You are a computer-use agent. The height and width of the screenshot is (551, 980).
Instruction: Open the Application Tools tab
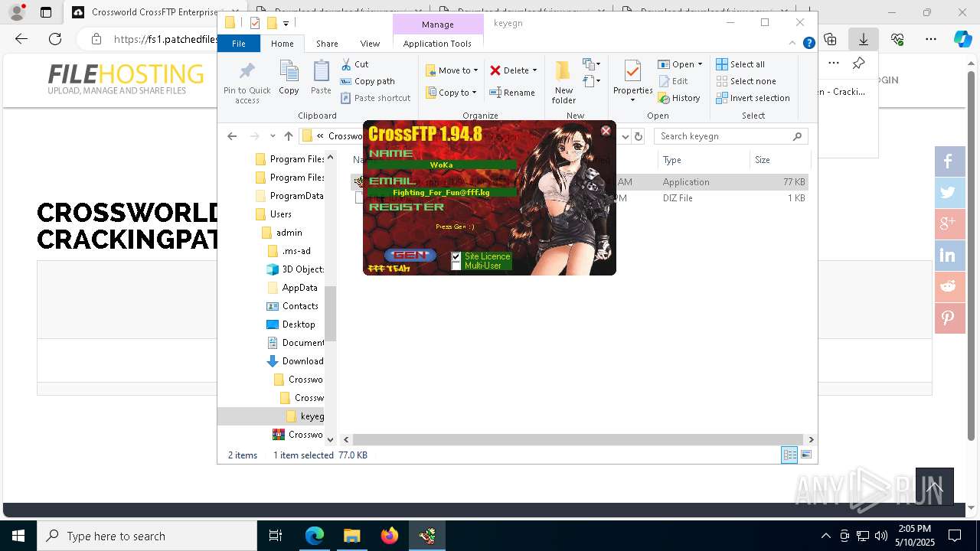tap(437, 44)
